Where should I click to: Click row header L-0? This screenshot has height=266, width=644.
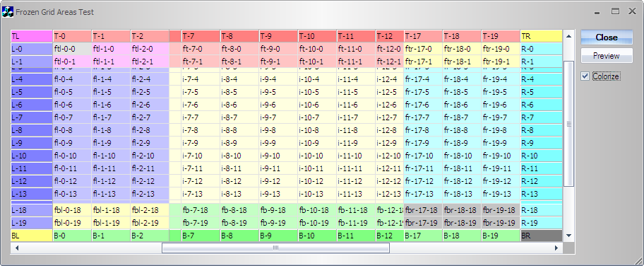32,49
